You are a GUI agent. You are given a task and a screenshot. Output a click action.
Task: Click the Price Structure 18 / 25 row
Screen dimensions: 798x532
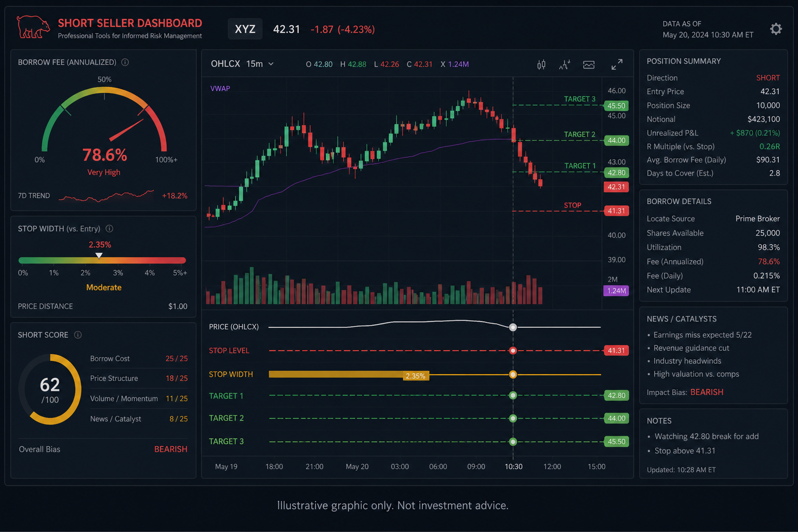(x=139, y=378)
